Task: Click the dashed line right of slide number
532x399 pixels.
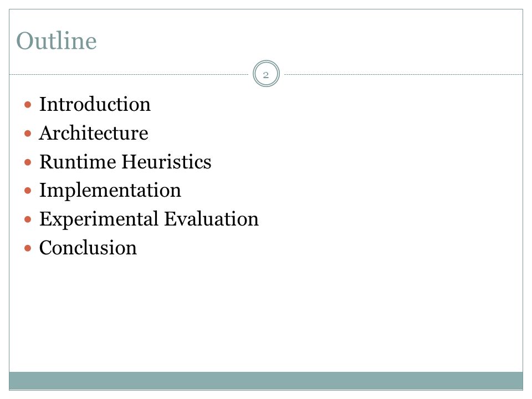Action: [x=403, y=74]
